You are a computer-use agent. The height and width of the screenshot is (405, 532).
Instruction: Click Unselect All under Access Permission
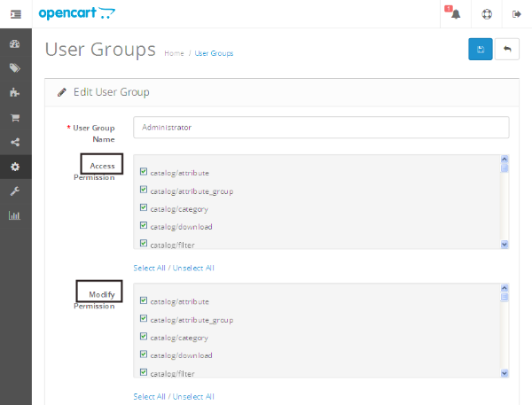click(193, 268)
